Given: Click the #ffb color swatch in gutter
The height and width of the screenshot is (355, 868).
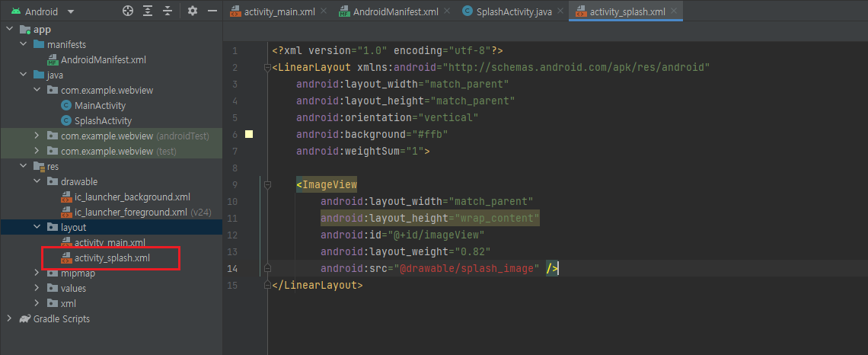Looking at the screenshot, I should [x=248, y=134].
